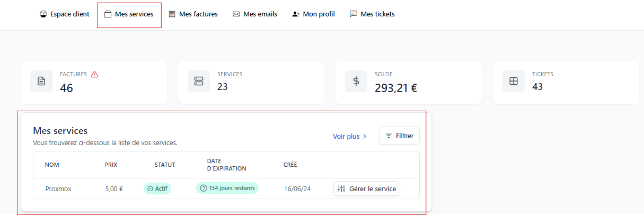This screenshot has width=644, height=215.
Task: Go to Mes factures in navigation
Action: pos(193,14)
